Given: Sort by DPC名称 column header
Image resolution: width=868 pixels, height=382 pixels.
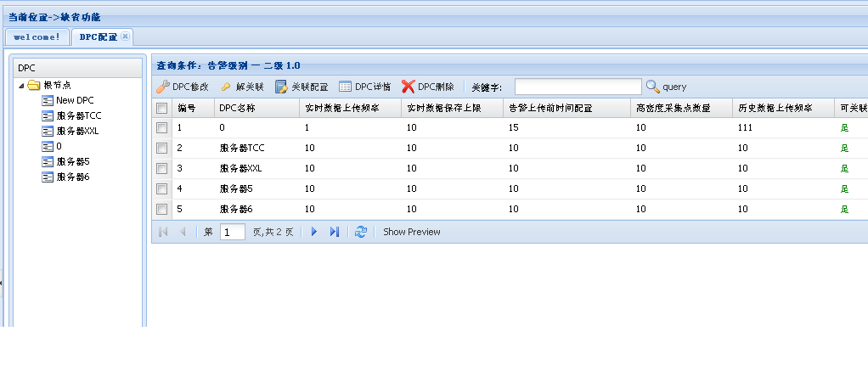Looking at the screenshot, I should click(x=256, y=108).
